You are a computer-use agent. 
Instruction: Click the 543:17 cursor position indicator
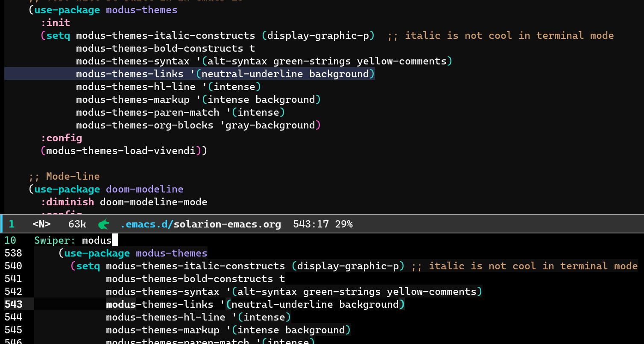[x=310, y=224]
